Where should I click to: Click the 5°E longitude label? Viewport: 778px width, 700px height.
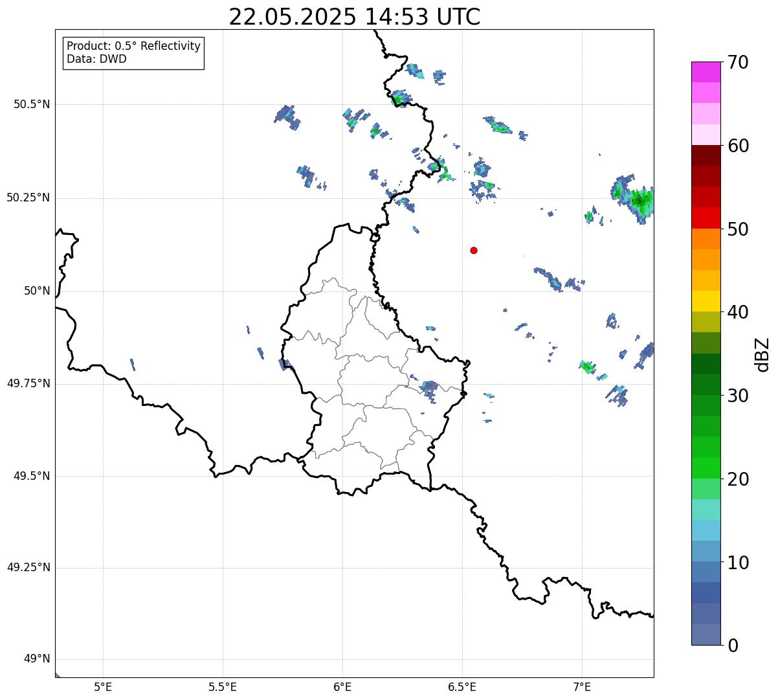(103, 687)
